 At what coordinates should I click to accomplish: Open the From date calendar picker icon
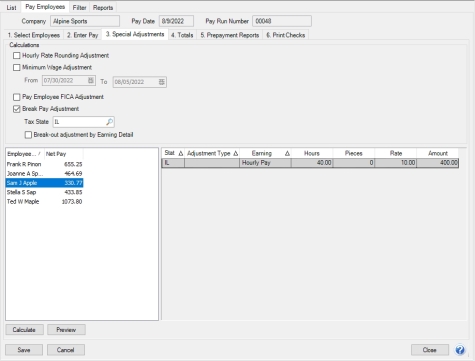[x=91, y=80]
